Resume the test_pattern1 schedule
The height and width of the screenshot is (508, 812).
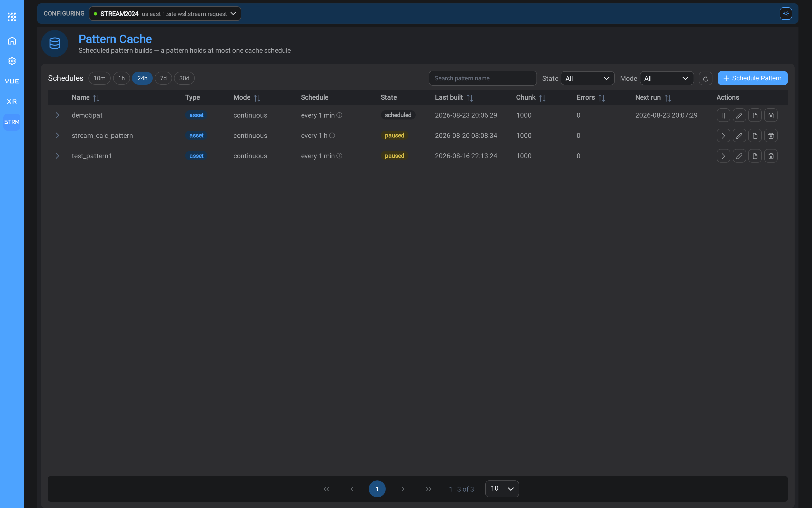(x=723, y=156)
